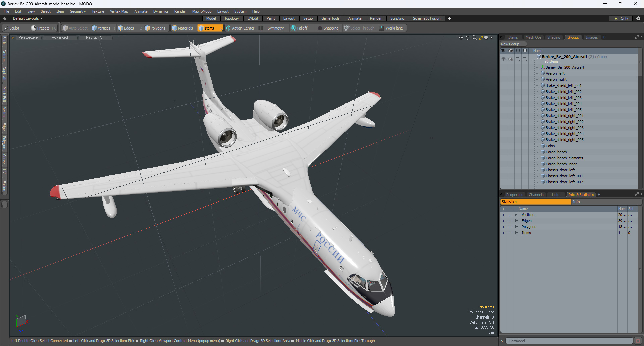Image resolution: width=644 pixels, height=346 pixels.
Task: Select the Cabin mesh item
Action: point(550,146)
